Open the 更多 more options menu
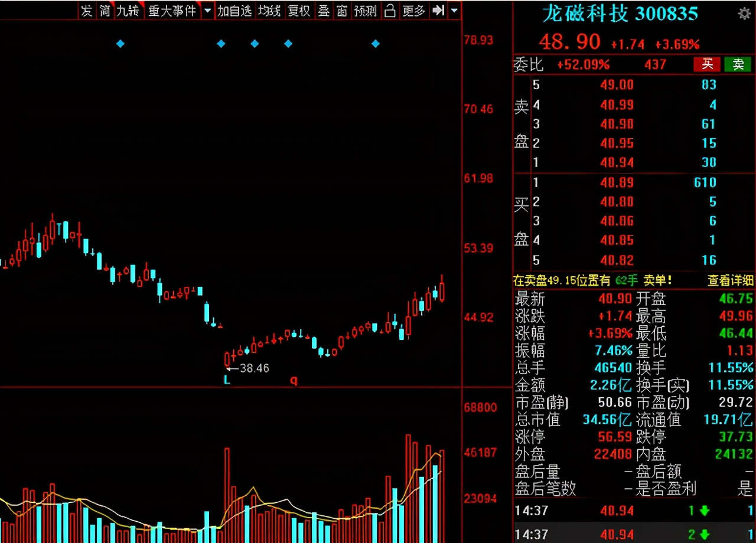 coord(413,11)
